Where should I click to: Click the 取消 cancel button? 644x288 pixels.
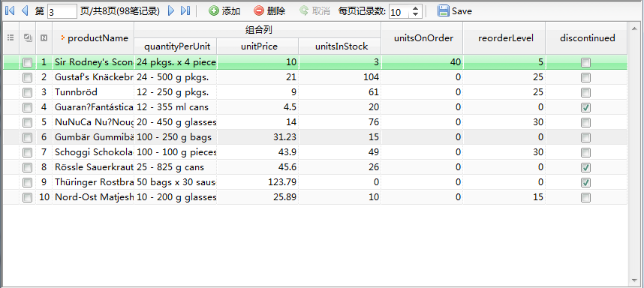314,11
